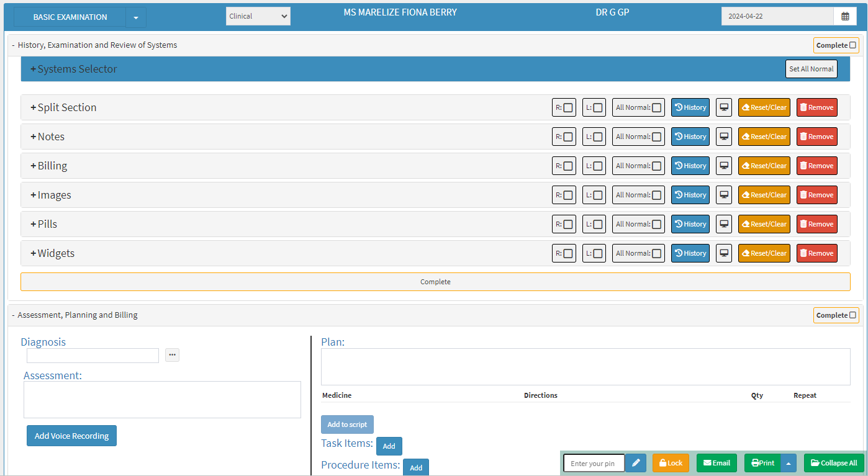Click the pencil icon beside pin field

click(636, 463)
